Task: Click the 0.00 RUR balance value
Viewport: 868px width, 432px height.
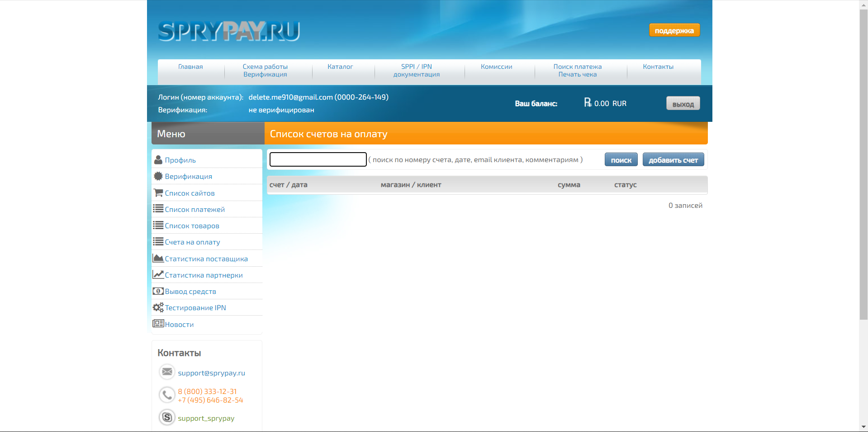Action: point(610,104)
